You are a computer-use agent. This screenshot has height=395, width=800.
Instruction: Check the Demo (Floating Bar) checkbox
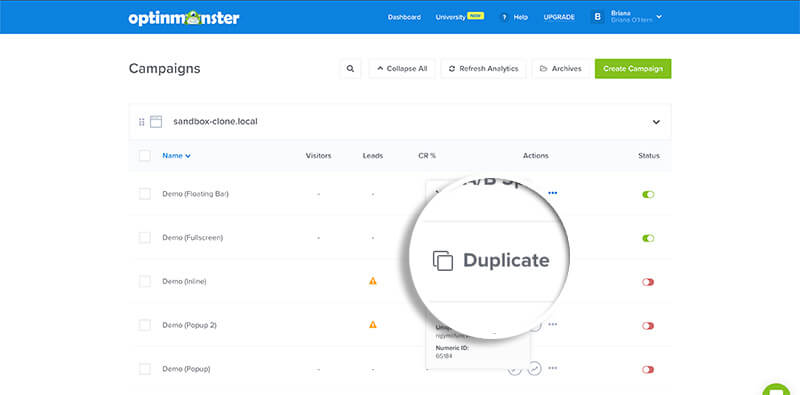pos(145,194)
